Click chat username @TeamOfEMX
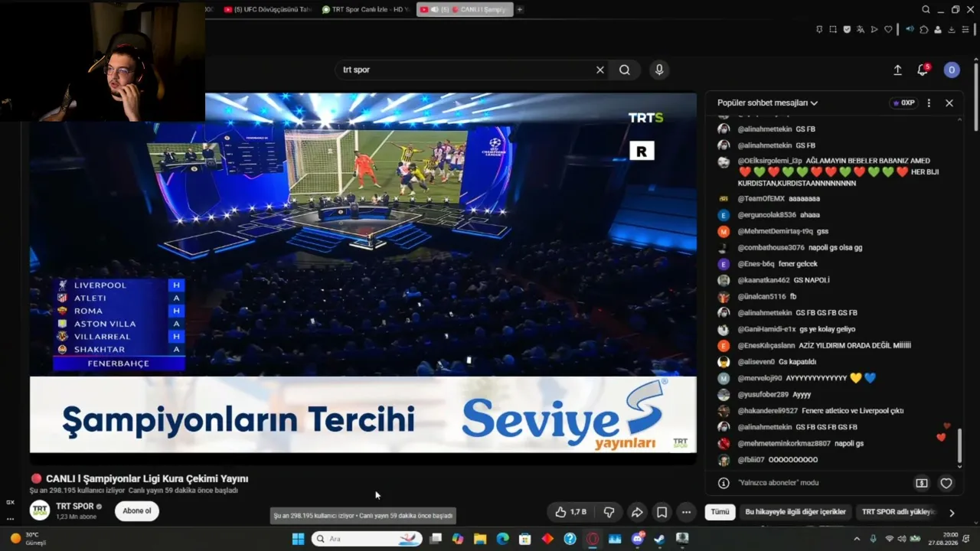This screenshot has width=980, height=551. 761,199
